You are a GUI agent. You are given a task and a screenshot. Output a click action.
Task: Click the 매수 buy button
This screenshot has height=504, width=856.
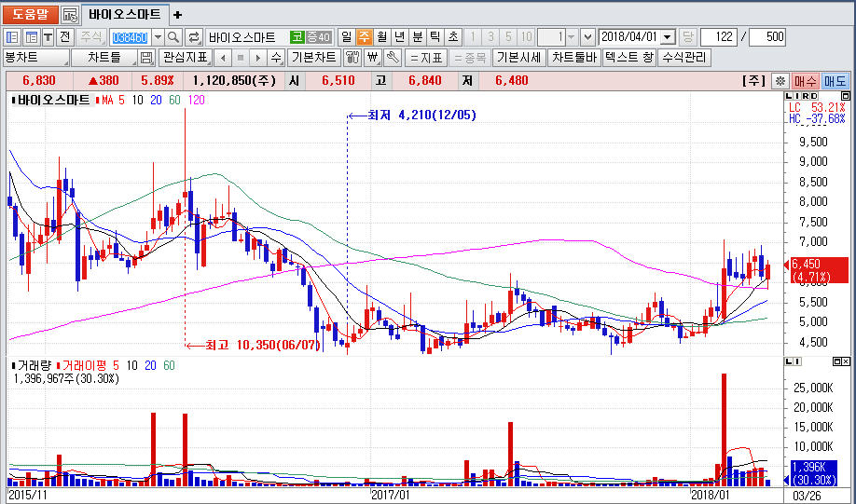(806, 81)
